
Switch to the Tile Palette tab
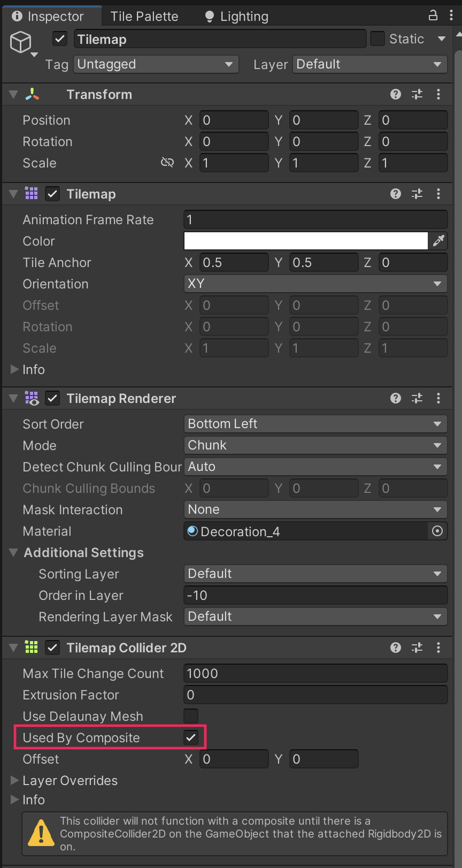144,17
